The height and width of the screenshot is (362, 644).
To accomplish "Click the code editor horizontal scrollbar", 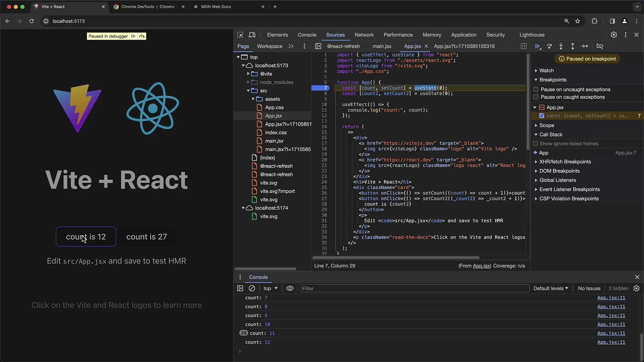I will point(396,258).
